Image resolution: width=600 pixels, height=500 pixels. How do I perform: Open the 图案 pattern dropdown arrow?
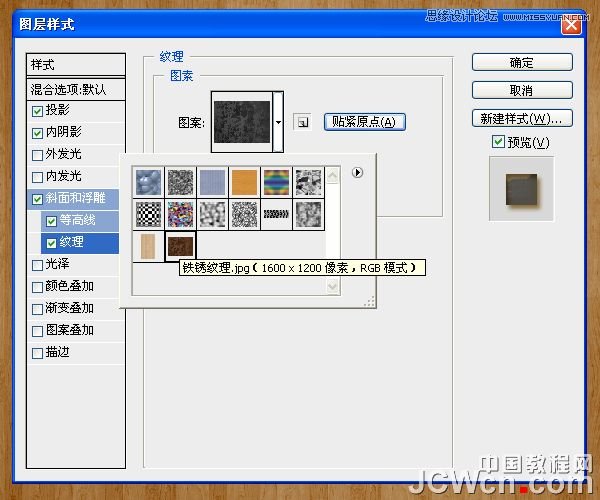[278, 122]
